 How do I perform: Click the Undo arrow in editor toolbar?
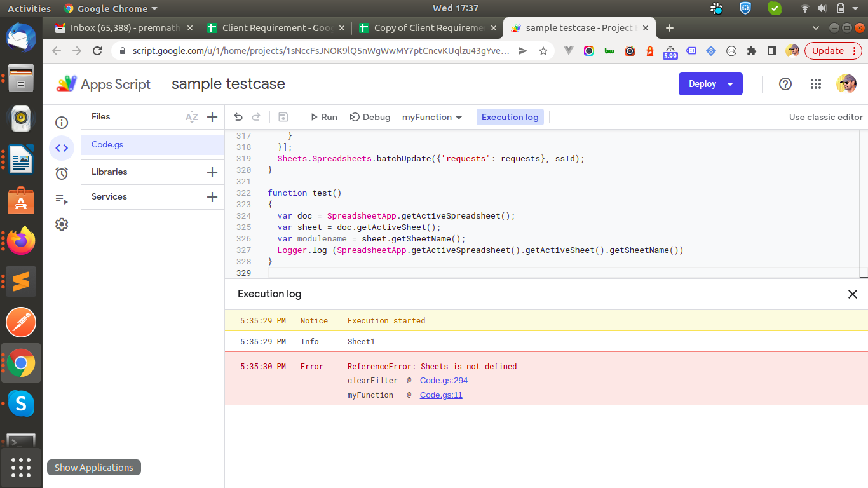click(238, 117)
